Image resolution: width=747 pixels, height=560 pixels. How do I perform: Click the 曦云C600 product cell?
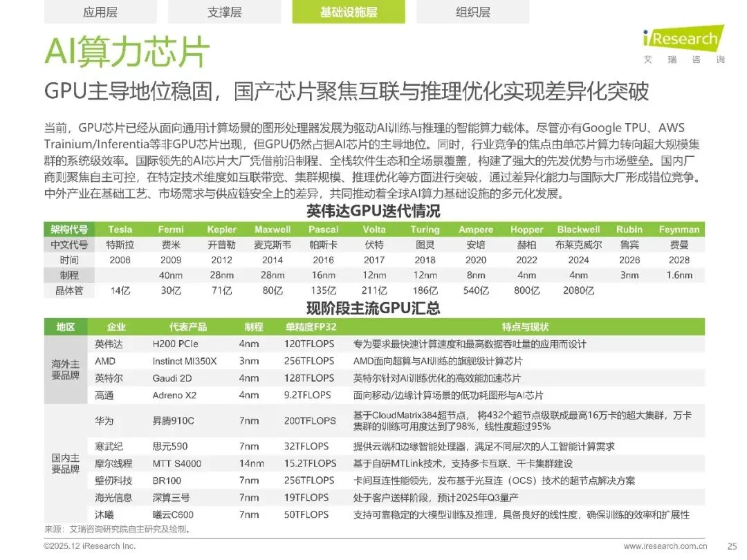[173, 515]
